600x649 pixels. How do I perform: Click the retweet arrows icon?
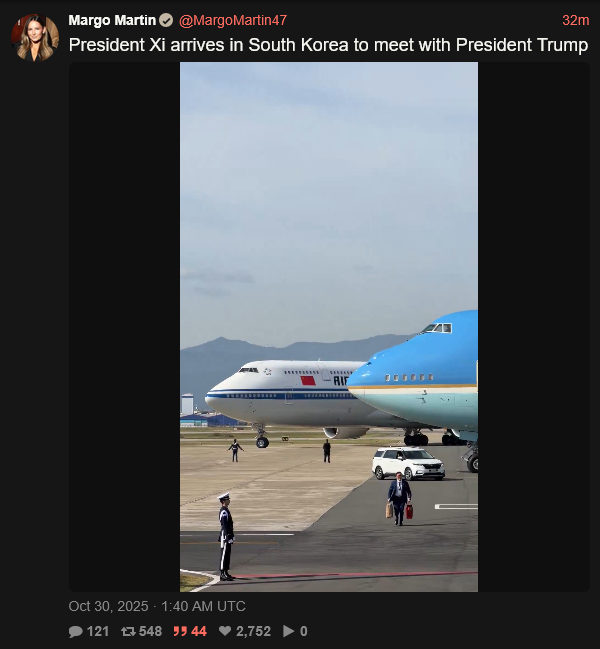click(x=128, y=631)
